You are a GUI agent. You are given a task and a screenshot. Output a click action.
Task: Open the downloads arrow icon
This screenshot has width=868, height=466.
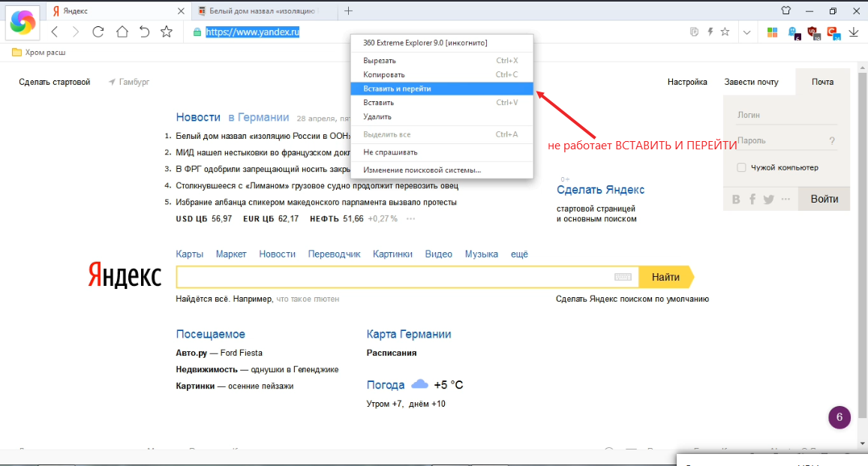tap(854, 32)
